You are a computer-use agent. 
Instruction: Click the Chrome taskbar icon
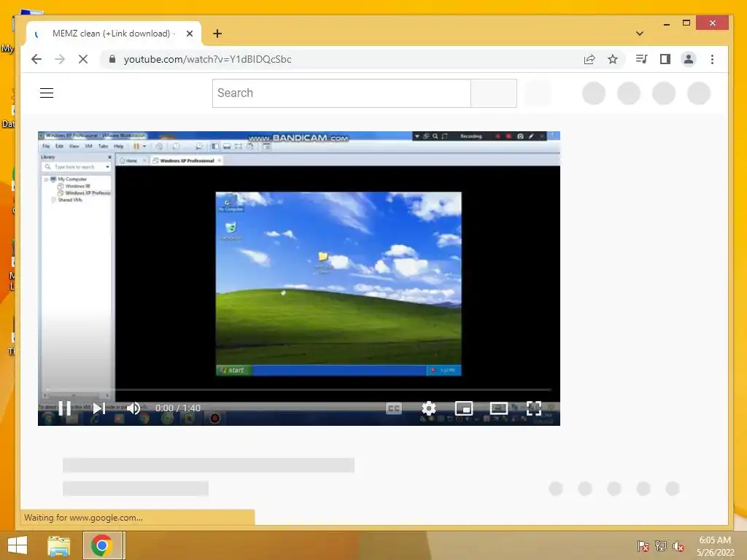[x=102, y=545]
